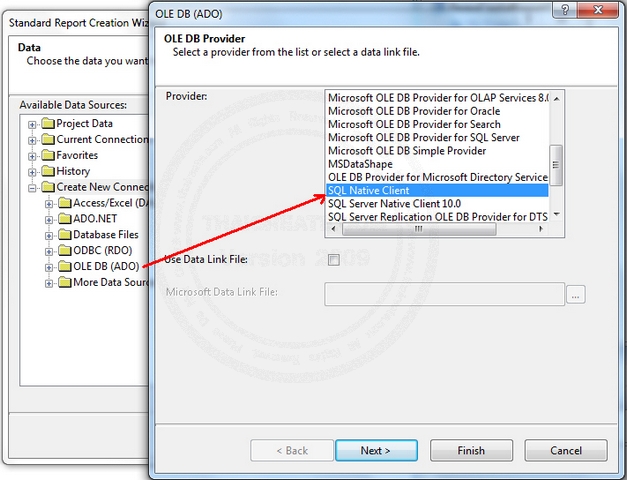The width and height of the screenshot is (627, 480).
Task: Click the Cancel button
Action: pyautogui.click(x=566, y=451)
